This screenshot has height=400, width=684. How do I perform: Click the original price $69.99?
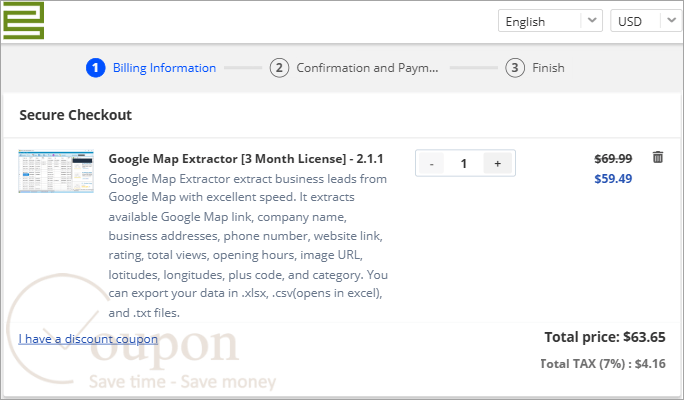613,159
